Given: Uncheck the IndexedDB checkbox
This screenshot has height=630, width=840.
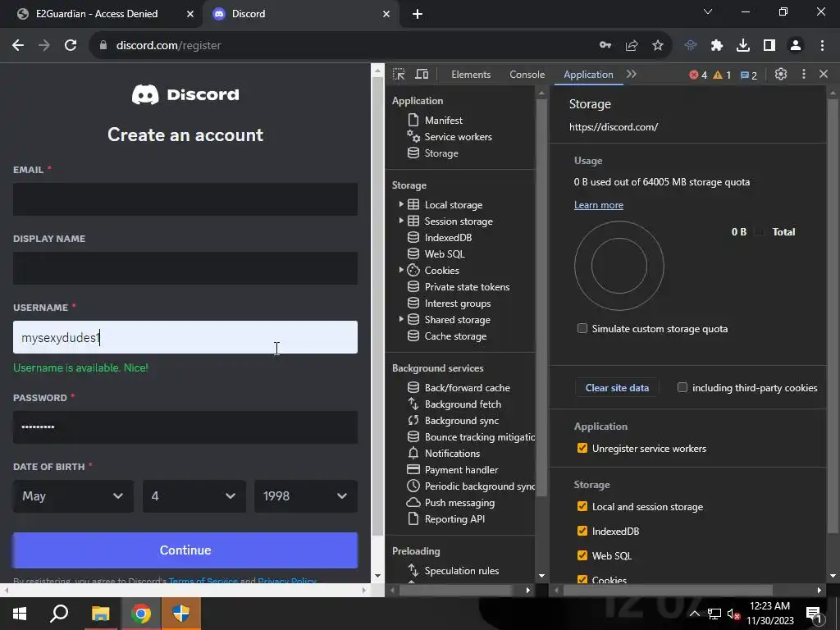Looking at the screenshot, I should tap(582, 531).
